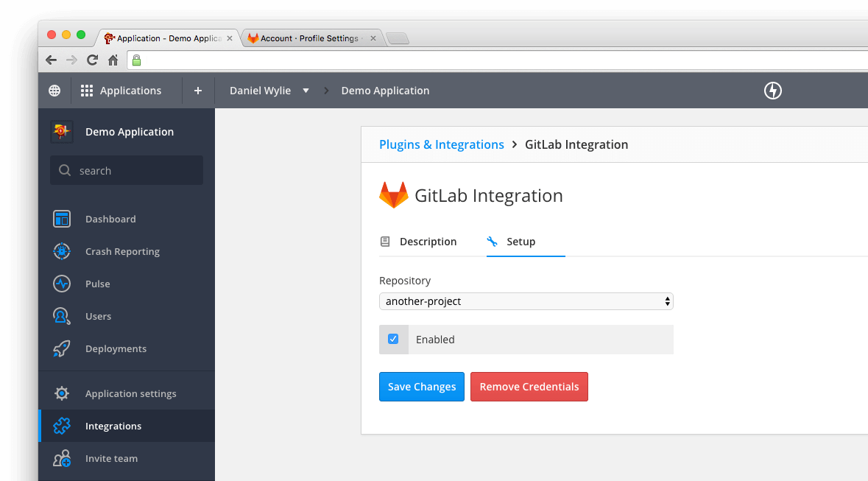Screen dimensions: 868x481
Task: Open the Repository selector
Action: (x=526, y=301)
